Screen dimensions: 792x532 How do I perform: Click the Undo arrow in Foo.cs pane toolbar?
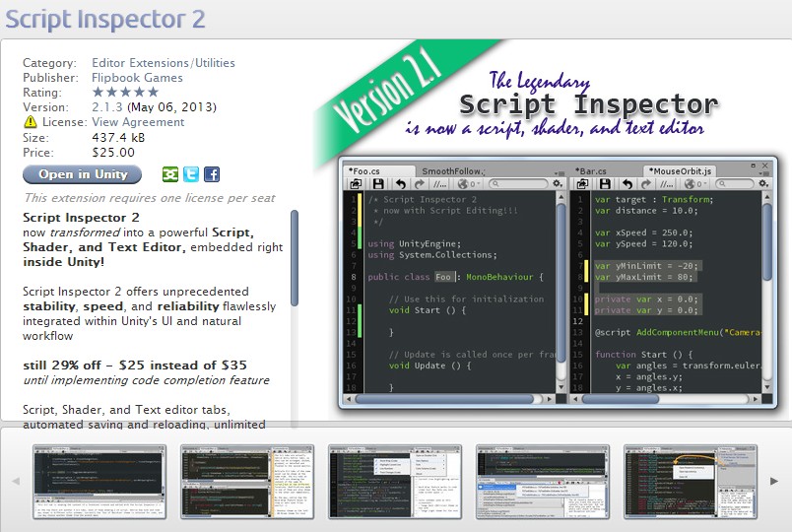point(401,184)
